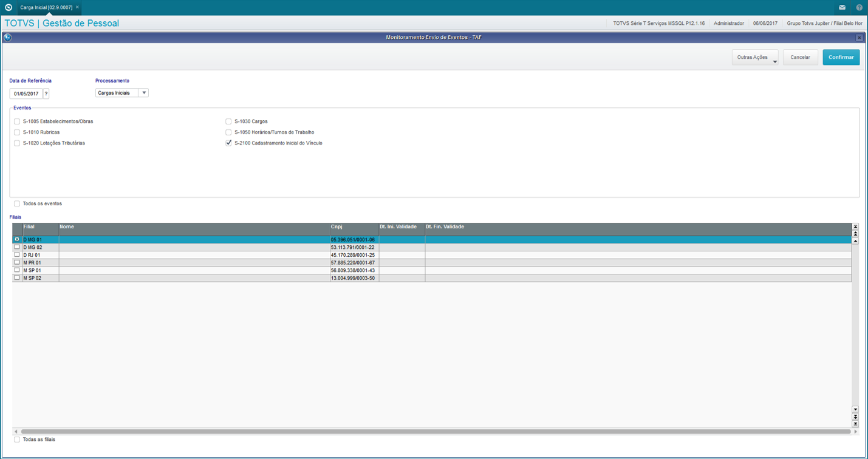Click the M SP 01 filial name cell
Screen dimensions: 868x459
click(x=40, y=270)
